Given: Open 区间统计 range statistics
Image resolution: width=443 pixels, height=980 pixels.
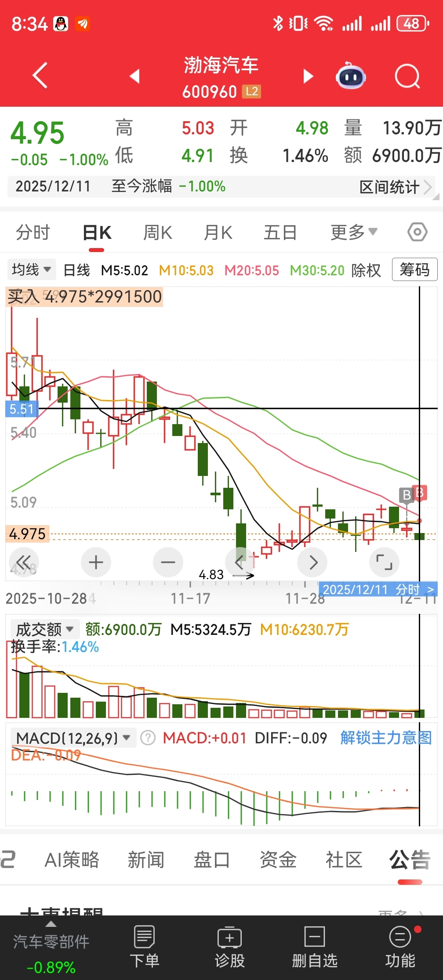Looking at the screenshot, I should (396, 187).
